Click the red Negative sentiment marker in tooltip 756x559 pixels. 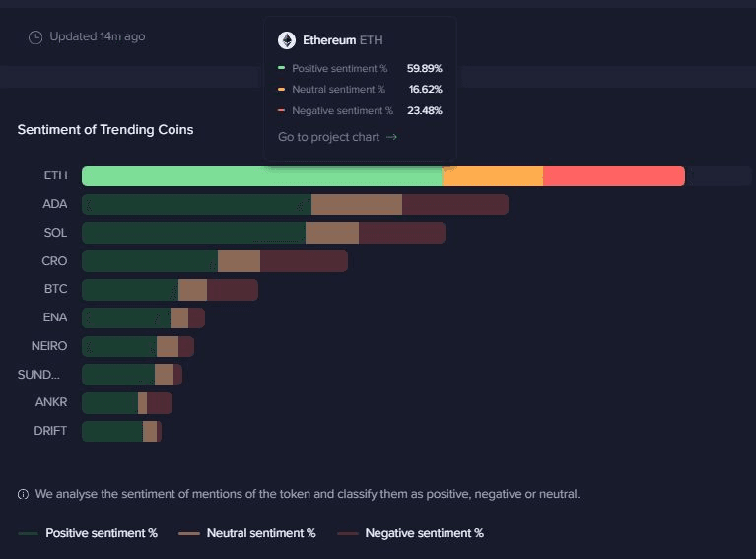tap(282, 110)
